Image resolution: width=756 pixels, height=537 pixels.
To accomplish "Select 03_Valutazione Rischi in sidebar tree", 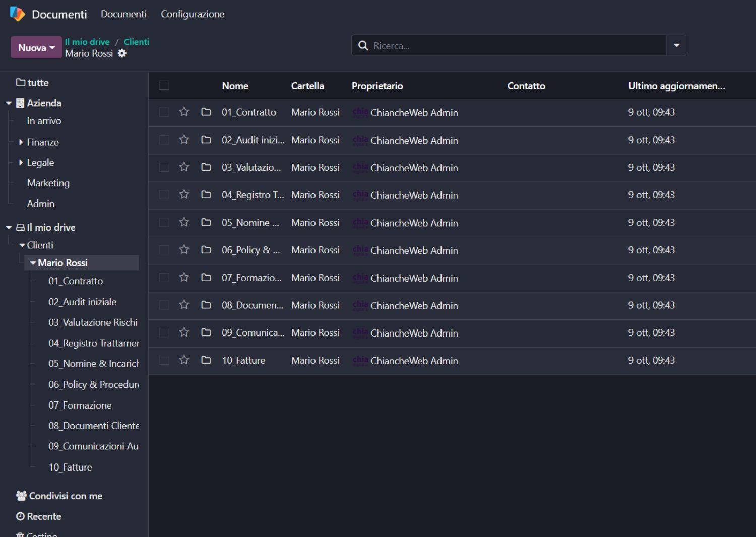I will point(93,322).
